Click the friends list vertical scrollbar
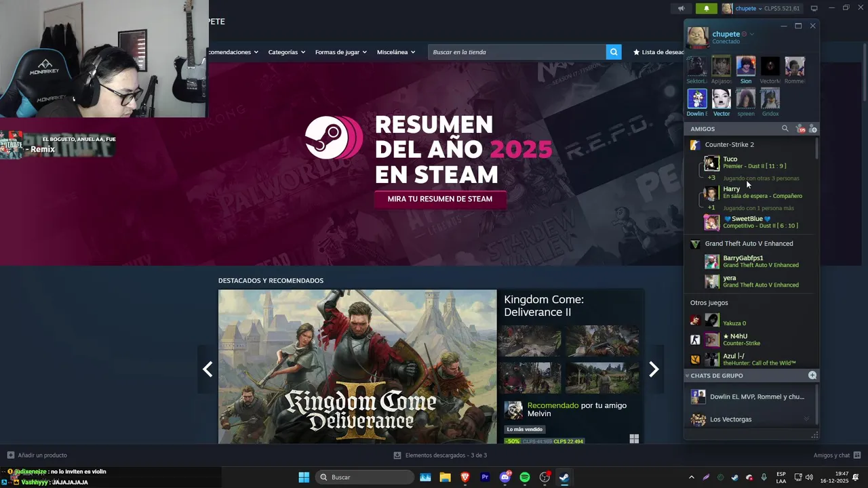 coord(817,149)
